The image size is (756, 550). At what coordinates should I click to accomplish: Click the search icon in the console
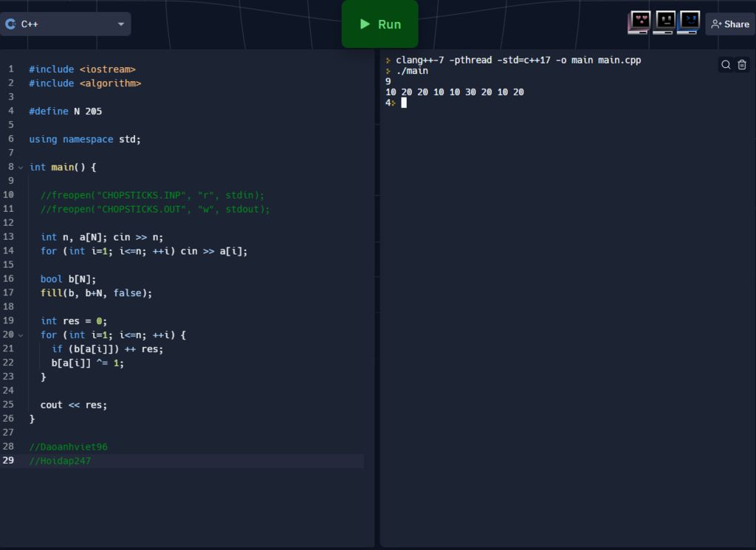point(726,65)
